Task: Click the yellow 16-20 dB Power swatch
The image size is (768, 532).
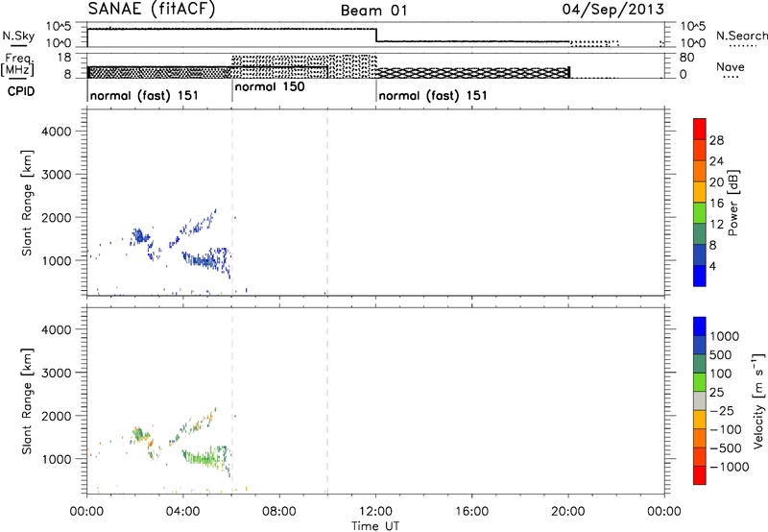Action: 700,191
